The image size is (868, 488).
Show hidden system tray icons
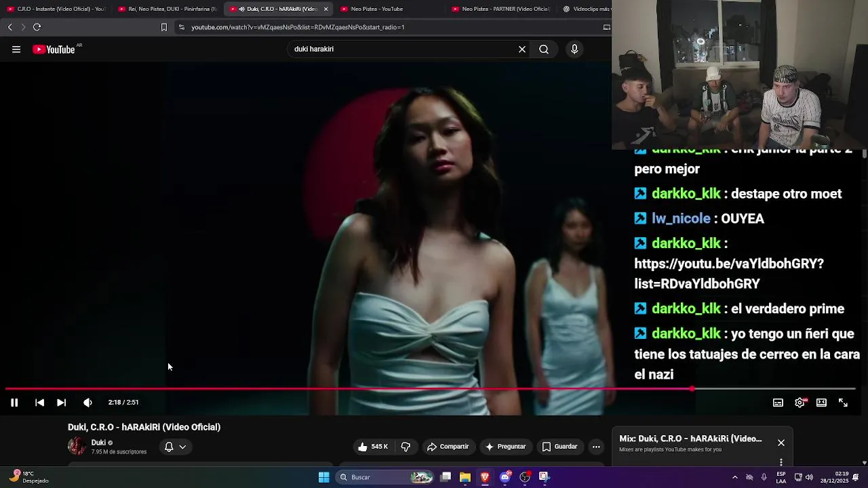pyautogui.click(x=735, y=477)
